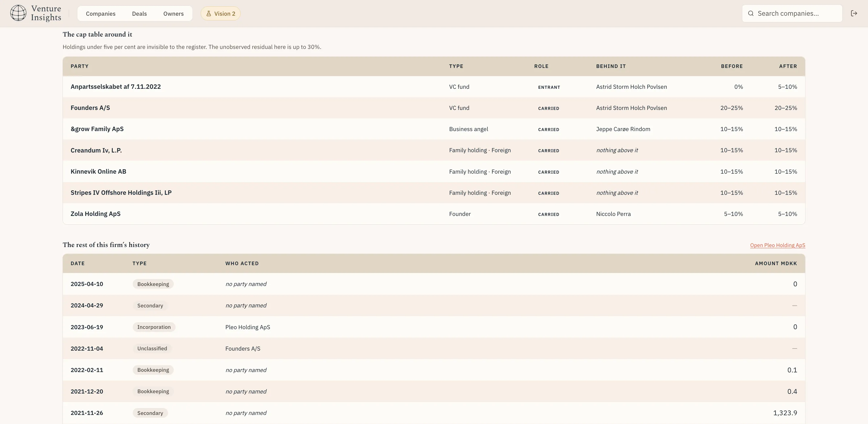Click Bookkeeping tag on 2025-04-10 row
The image size is (868, 424).
tap(153, 284)
